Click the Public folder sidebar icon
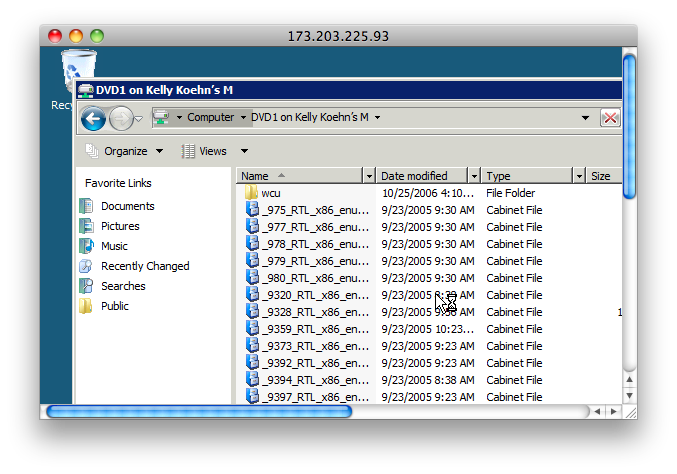 [86, 306]
